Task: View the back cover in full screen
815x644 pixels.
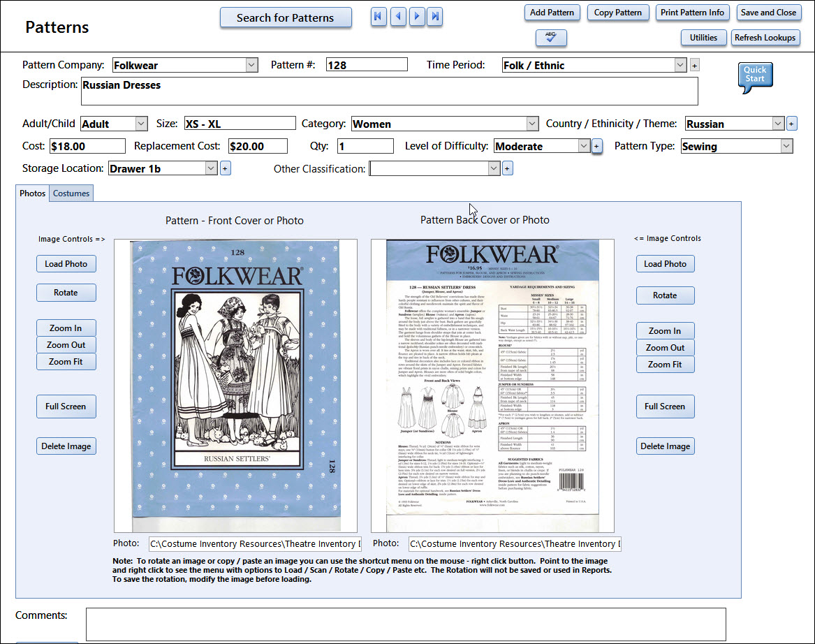Action: [x=666, y=407]
